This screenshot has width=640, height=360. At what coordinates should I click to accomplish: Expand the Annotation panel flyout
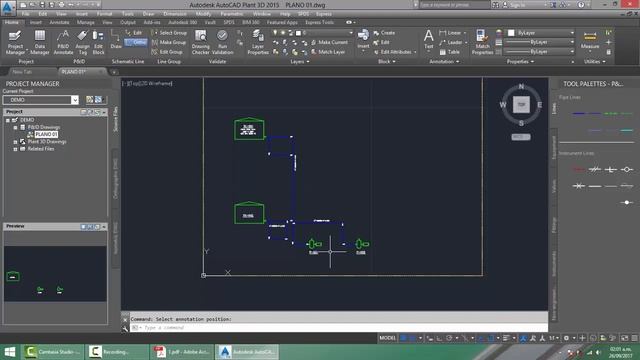click(x=444, y=62)
